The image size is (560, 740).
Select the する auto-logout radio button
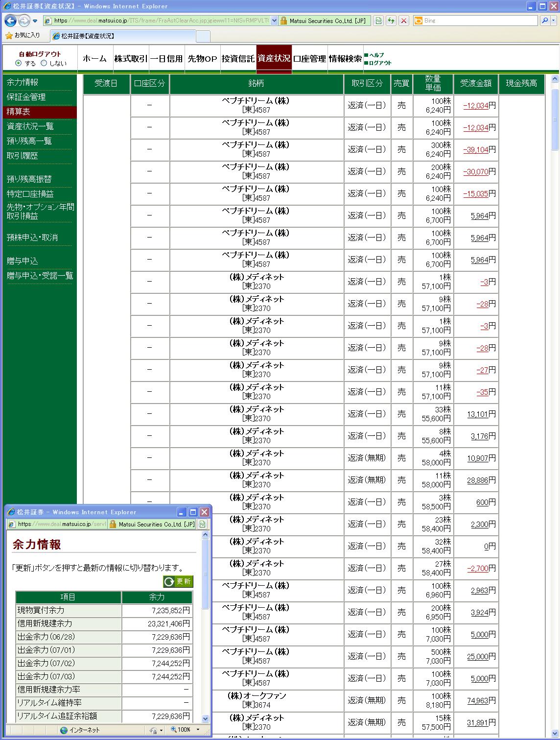pos(19,63)
